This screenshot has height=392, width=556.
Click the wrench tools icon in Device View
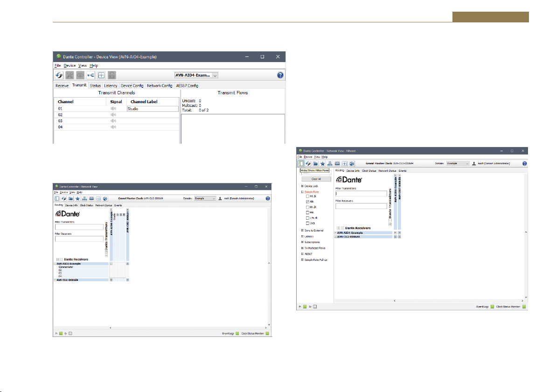(69, 75)
